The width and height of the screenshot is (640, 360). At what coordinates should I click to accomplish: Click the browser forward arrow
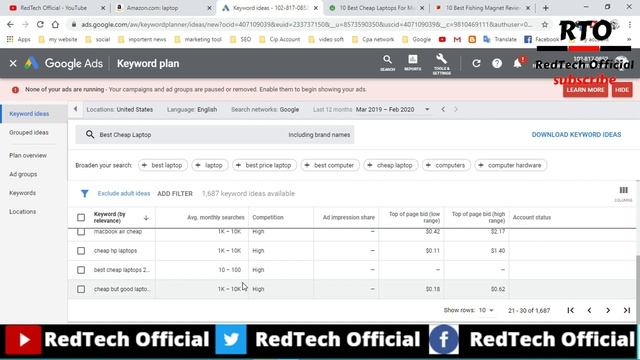pos(25,24)
